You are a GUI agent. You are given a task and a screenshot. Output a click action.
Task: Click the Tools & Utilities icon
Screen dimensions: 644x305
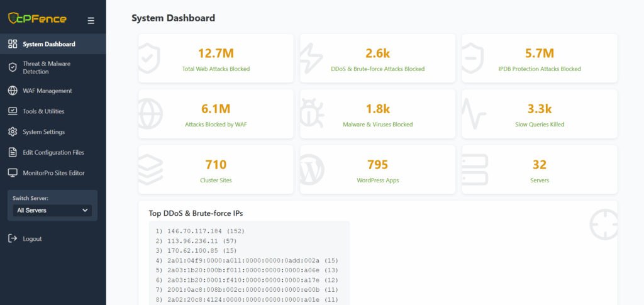coord(12,111)
